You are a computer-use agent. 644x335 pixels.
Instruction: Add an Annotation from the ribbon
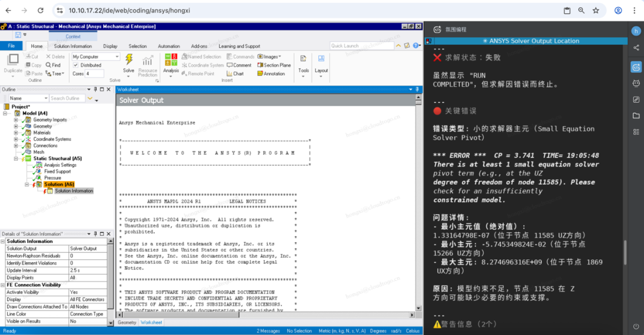pos(271,73)
